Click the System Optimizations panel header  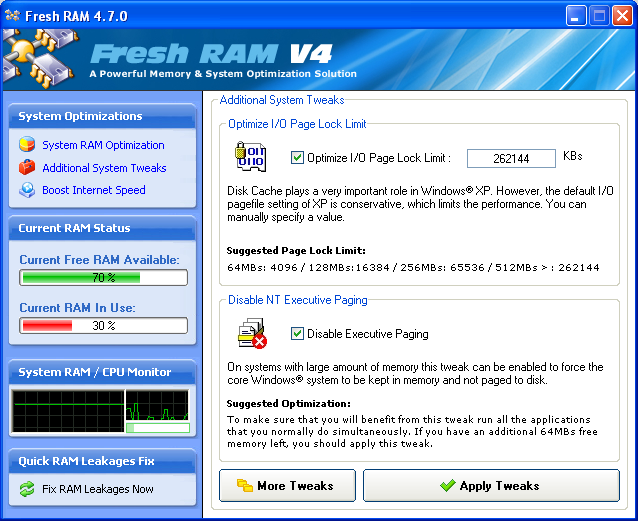(x=102, y=116)
